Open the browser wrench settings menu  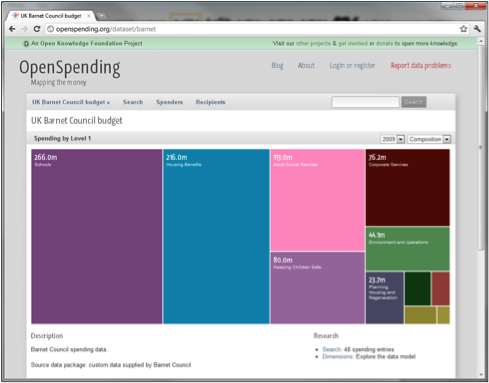pyautogui.click(x=477, y=29)
